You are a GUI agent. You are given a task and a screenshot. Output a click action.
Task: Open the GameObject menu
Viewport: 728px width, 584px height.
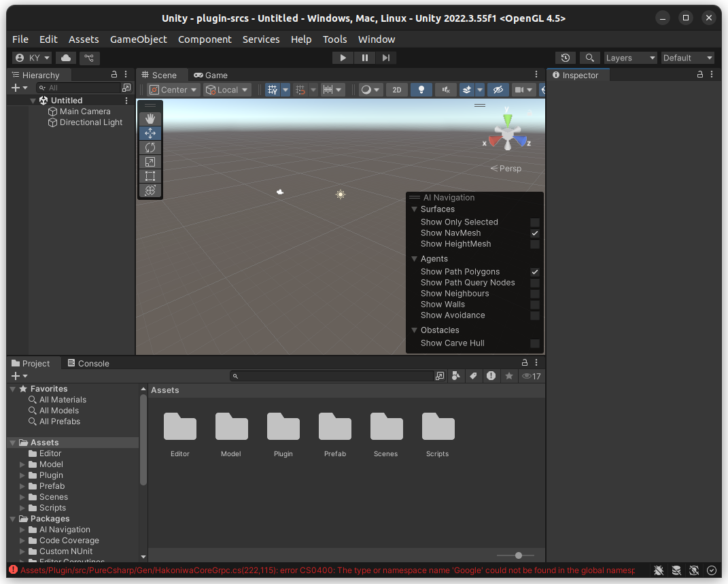tap(139, 39)
